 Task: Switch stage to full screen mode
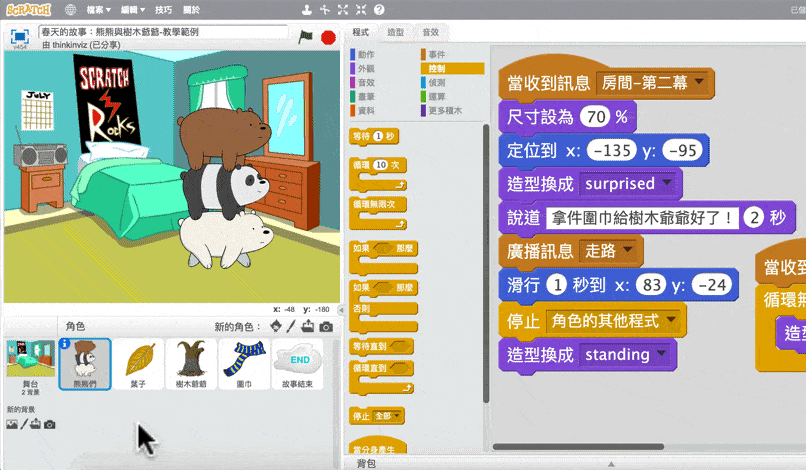pos(20,37)
